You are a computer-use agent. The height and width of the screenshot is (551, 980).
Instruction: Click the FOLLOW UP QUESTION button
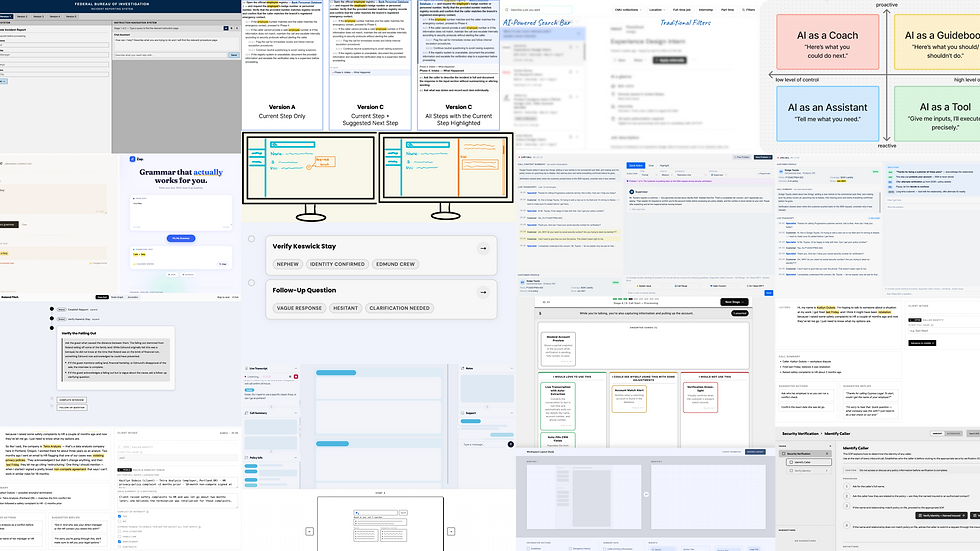click(x=72, y=407)
